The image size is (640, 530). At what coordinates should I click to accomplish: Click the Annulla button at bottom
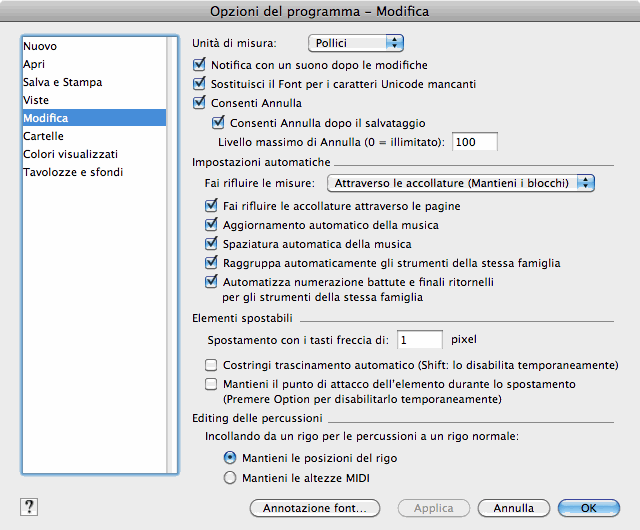pyautogui.click(x=513, y=508)
